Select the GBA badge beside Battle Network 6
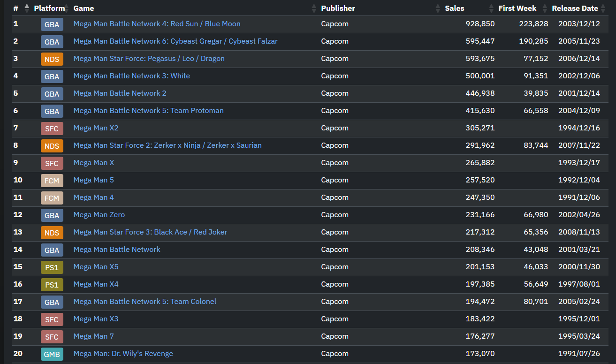The image size is (616, 364). tap(52, 42)
